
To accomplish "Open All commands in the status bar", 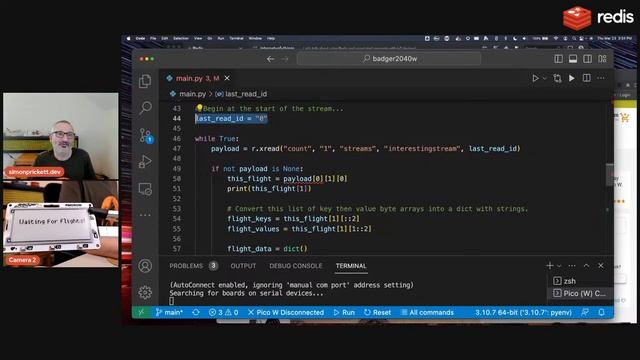I will tap(427, 312).
